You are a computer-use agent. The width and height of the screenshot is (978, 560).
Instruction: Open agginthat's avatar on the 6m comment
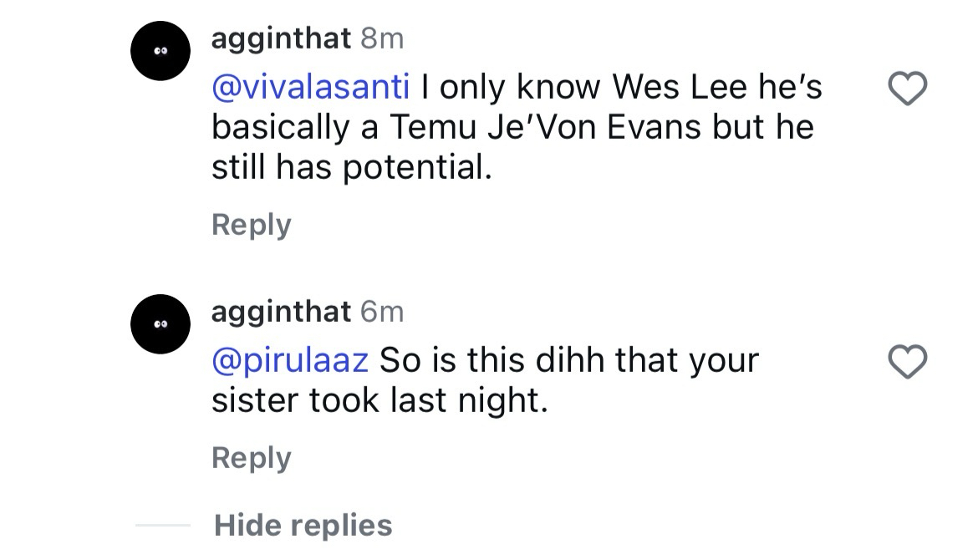tap(161, 323)
